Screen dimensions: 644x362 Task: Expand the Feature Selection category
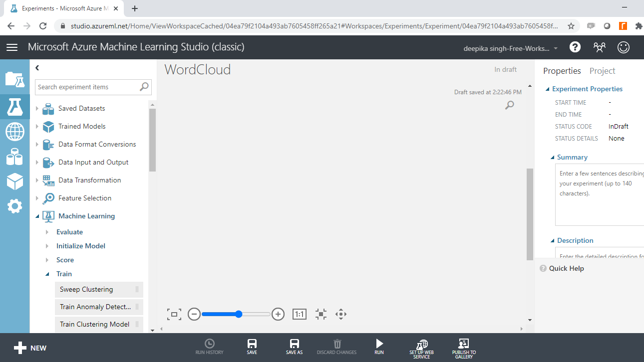click(x=37, y=198)
